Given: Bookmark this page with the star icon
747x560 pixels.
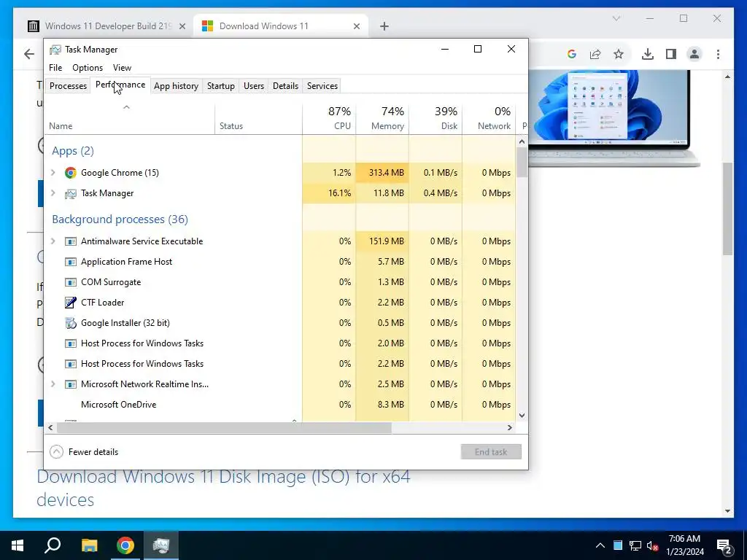Looking at the screenshot, I should 619,54.
